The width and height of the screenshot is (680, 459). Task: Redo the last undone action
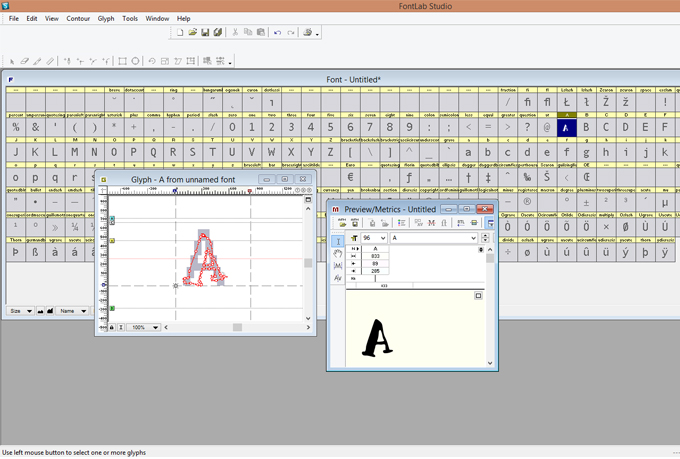tap(291, 33)
